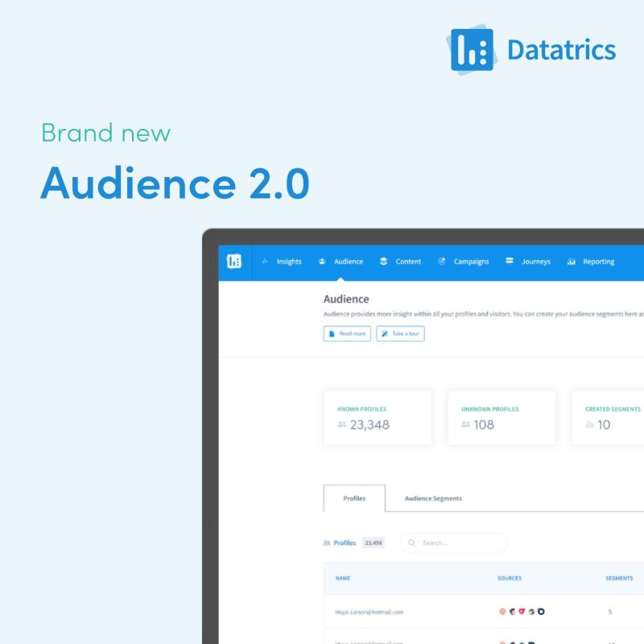Open the Campaigns section
This screenshot has height=644, width=644.
coord(471,262)
